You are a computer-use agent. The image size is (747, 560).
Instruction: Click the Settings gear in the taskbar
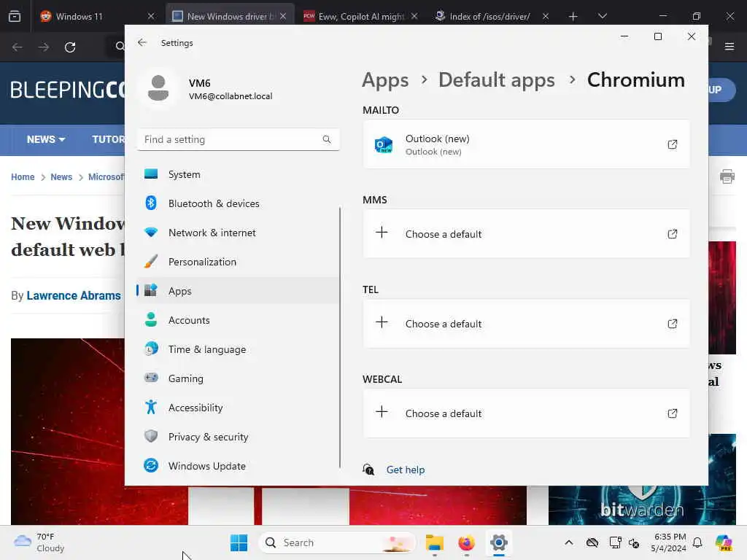pyautogui.click(x=498, y=542)
